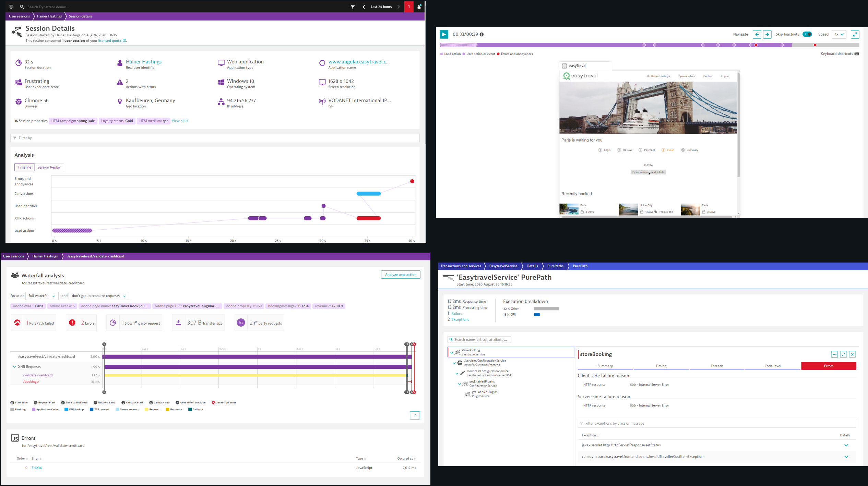This screenshot has width=868, height=486.
Task: Select the Timing tab in the storeBooking panel
Action: pyautogui.click(x=661, y=366)
